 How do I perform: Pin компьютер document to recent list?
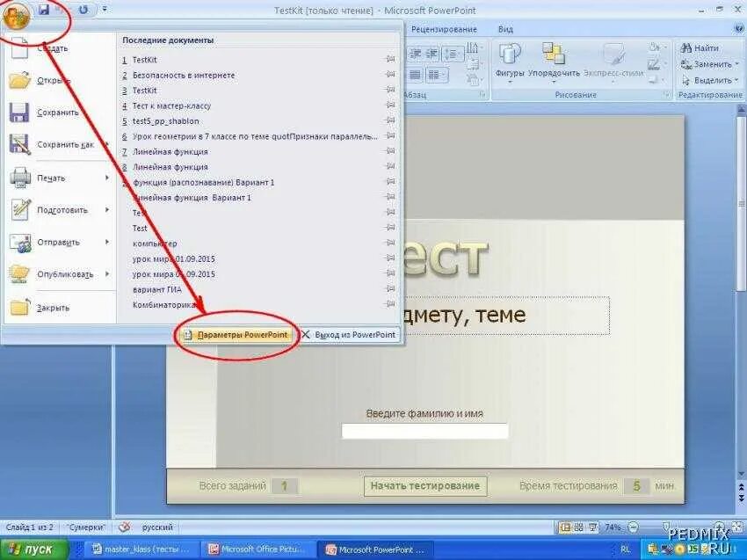pyautogui.click(x=391, y=243)
